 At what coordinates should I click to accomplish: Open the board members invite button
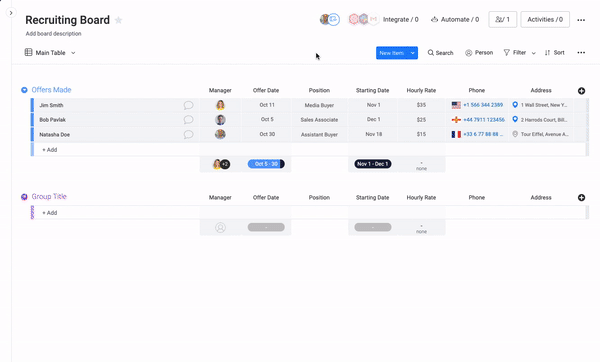502,19
